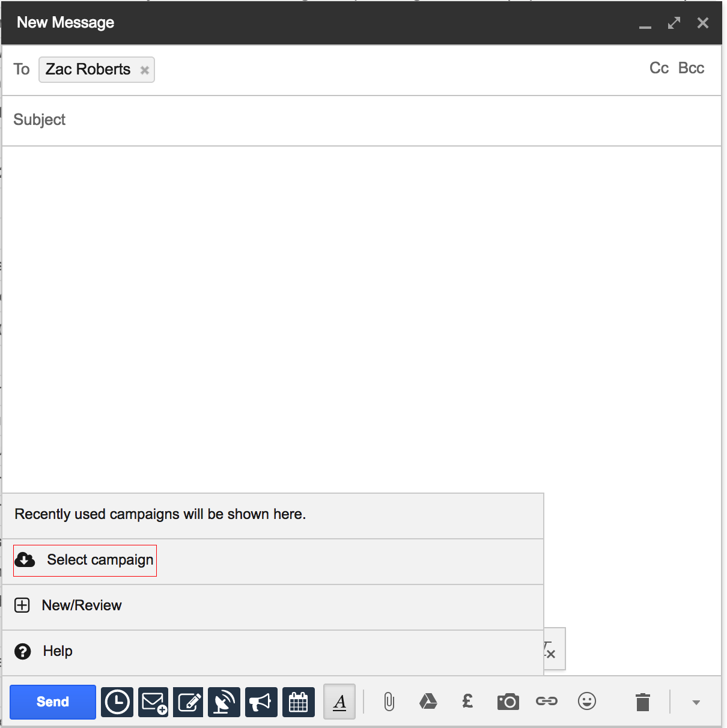The height and width of the screenshot is (728, 727).
Task: Click the megaphone campaign icon
Action: click(x=261, y=702)
